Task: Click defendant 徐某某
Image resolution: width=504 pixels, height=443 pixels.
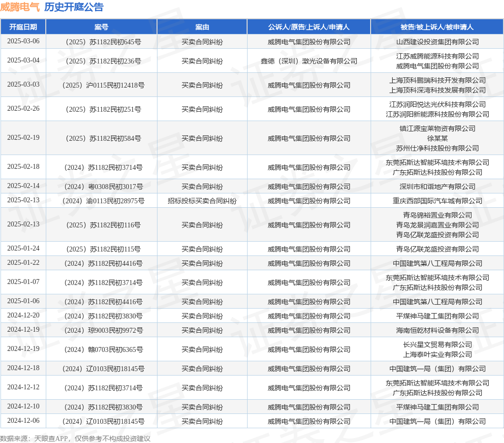Action: (438, 138)
